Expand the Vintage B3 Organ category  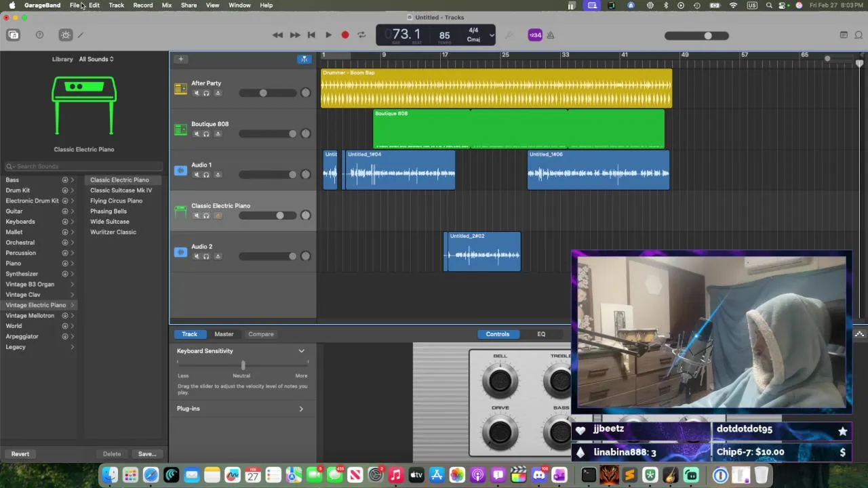click(x=73, y=284)
